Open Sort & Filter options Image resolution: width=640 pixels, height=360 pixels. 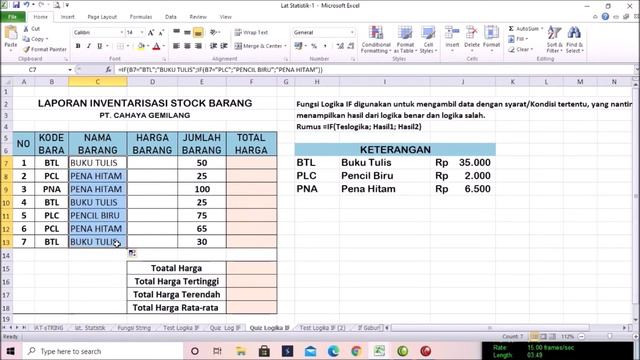tap(554, 39)
